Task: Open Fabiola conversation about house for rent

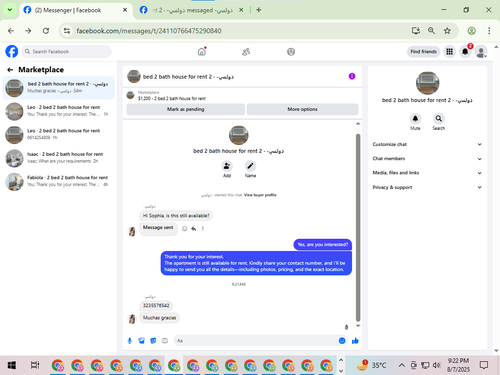Action: 59,181
